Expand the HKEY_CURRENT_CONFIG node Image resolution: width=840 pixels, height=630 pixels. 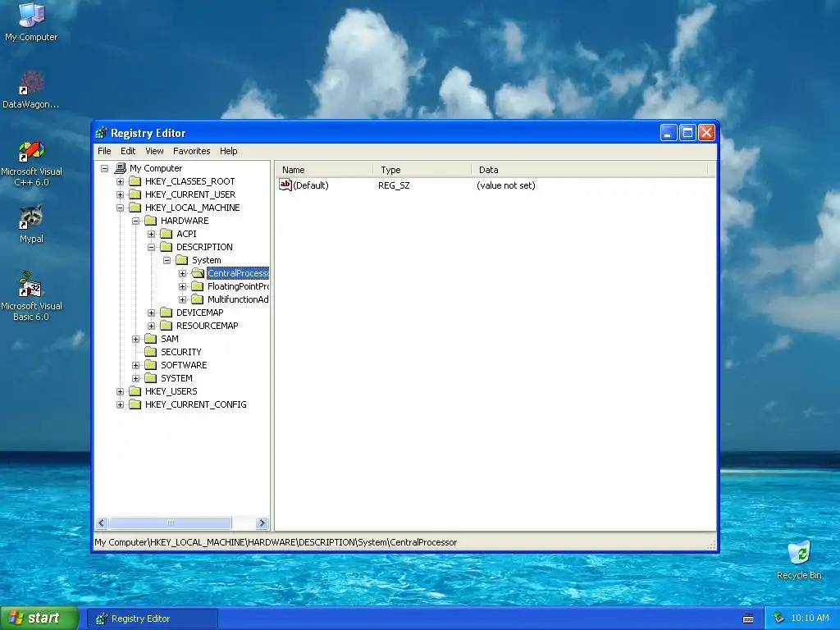tap(120, 404)
